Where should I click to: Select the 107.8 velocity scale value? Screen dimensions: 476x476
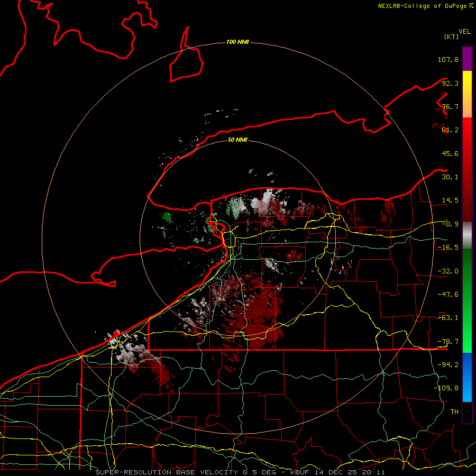pos(448,59)
